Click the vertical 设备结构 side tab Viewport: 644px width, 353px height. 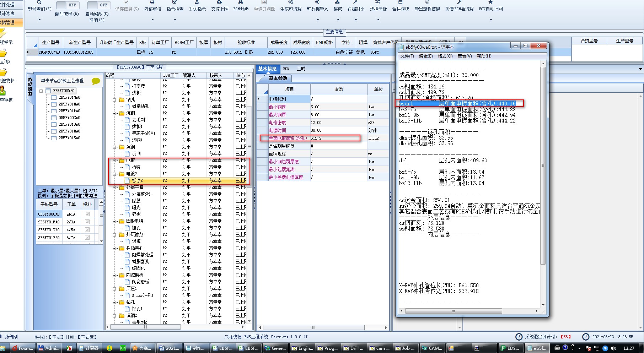tap(30, 87)
